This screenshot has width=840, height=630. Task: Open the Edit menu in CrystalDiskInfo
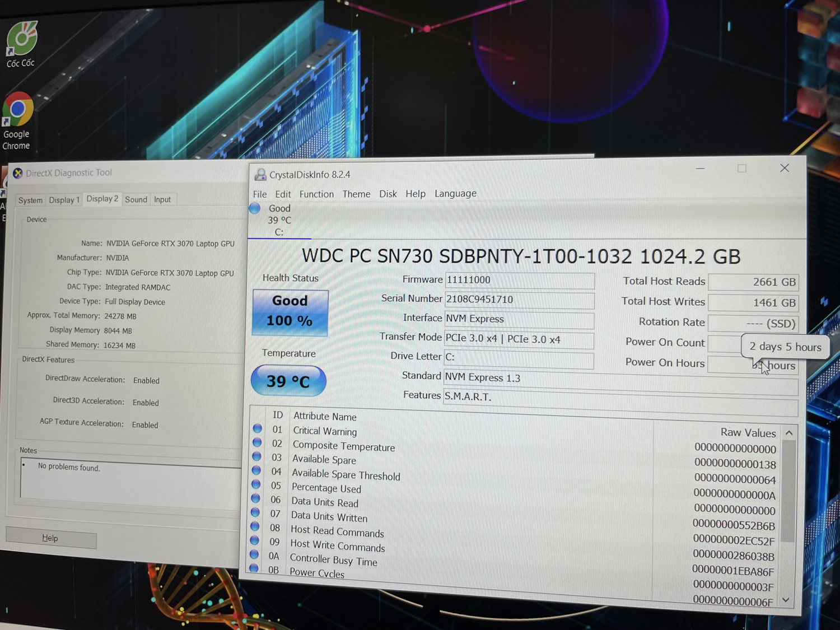[283, 194]
